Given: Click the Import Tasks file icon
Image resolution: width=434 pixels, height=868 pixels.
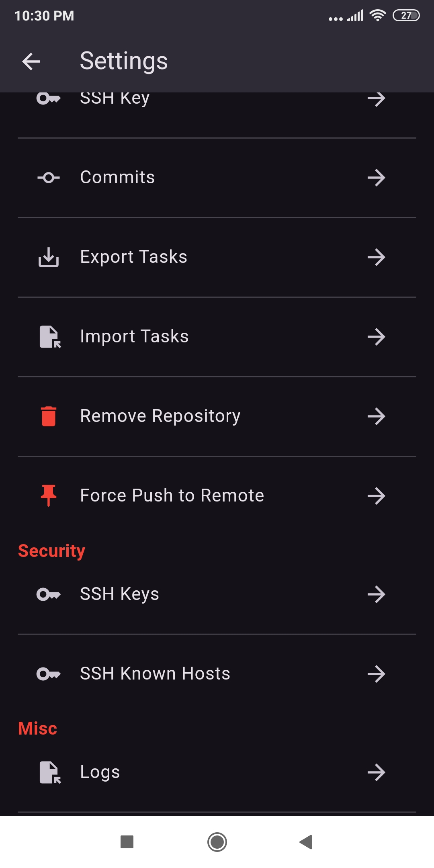Looking at the screenshot, I should tap(50, 337).
